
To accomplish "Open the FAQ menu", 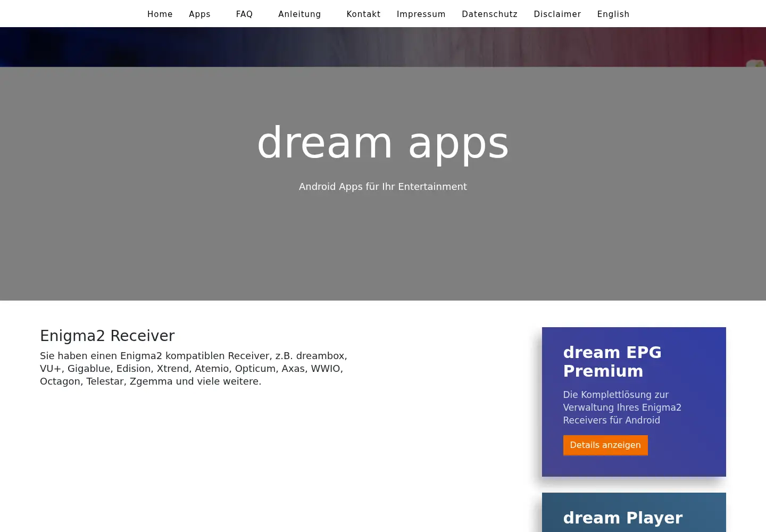I will [244, 14].
